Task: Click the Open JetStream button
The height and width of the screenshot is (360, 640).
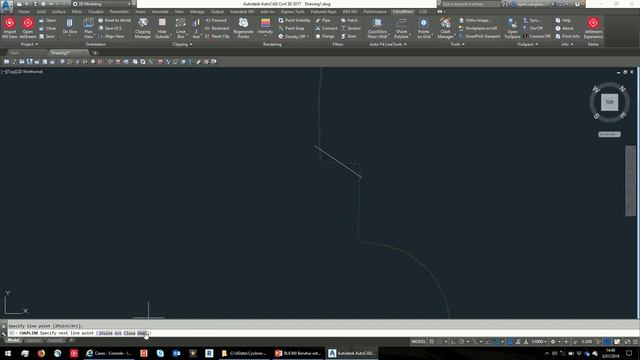Action: click(28, 28)
